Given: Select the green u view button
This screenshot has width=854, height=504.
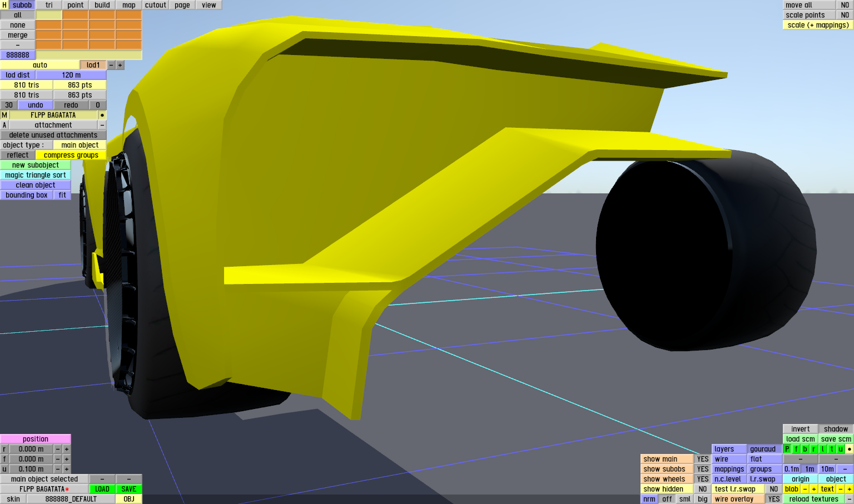Looking at the screenshot, I should pos(841,449).
